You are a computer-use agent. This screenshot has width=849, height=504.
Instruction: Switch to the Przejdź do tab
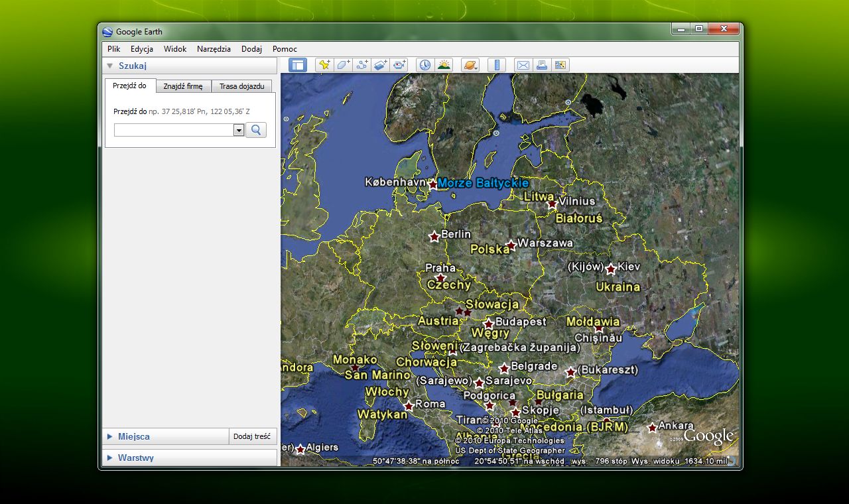point(130,86)
